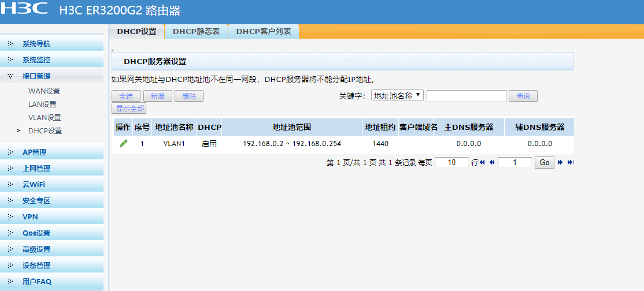Viewport: 644px width, 291px height.
Task: Focus the rows-per-page input showing 10
Action: (452, 163)
